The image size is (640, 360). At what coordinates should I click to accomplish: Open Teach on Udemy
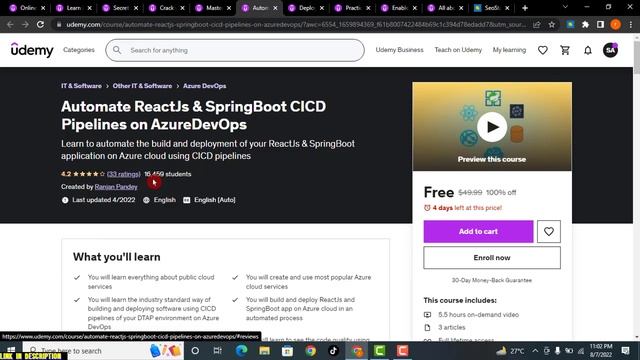click(458, 50)
